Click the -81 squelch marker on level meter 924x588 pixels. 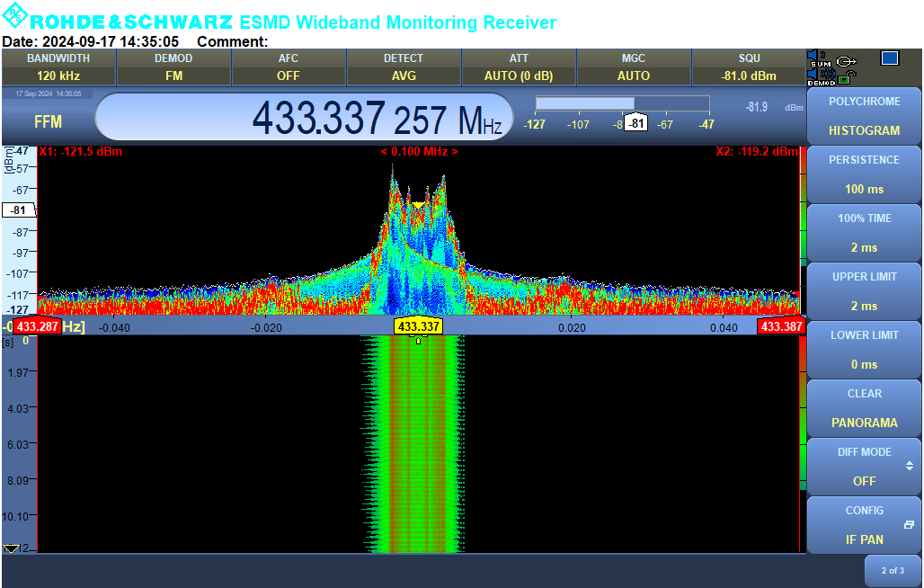click(635, 124)
